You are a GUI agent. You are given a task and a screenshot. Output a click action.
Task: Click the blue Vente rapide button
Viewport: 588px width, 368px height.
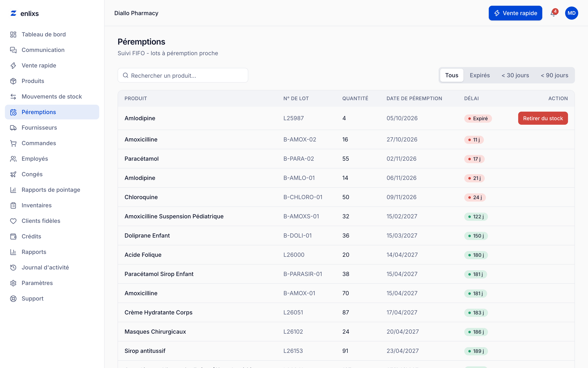click(x=515, y=13)
